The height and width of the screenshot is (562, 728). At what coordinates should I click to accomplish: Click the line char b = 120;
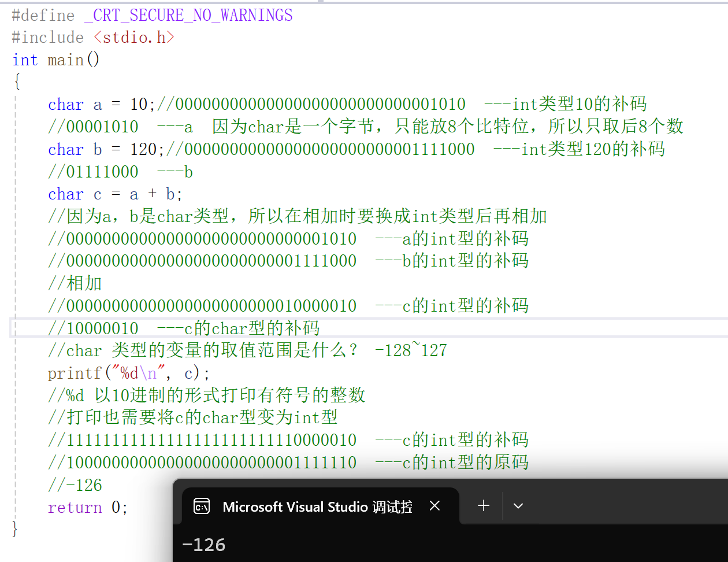point(107,149)
